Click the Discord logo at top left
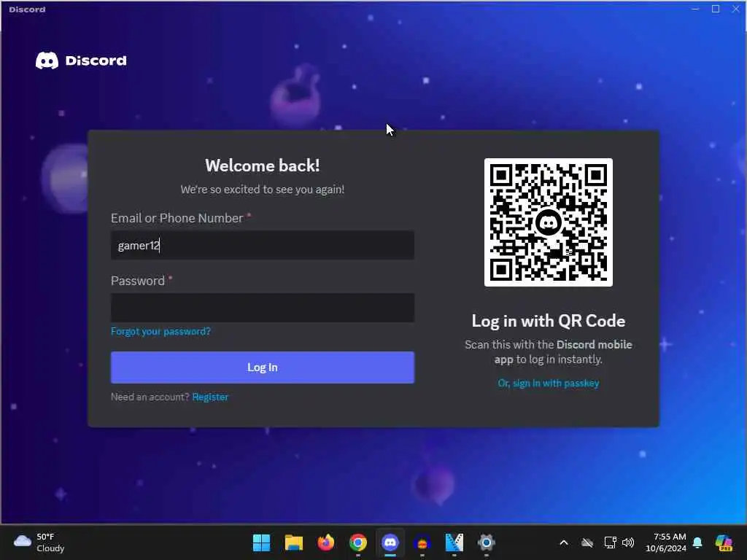Image resolution: width=747 pixels, height=560 pixels. pyautogui.click(x=81, y=61)
